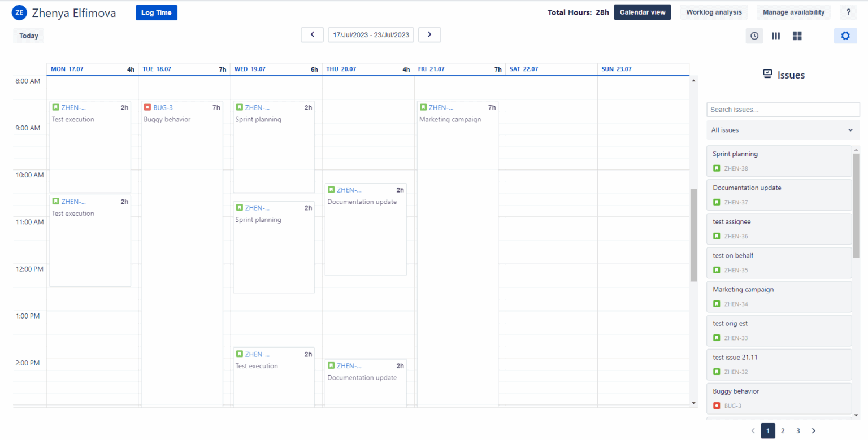Go to the previous week arrow
Screen dimensions: 868x440
point(313,34)
